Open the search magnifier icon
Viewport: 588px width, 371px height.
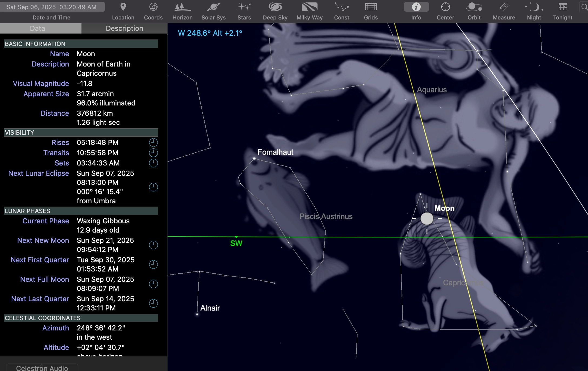(x=584, y=7)
